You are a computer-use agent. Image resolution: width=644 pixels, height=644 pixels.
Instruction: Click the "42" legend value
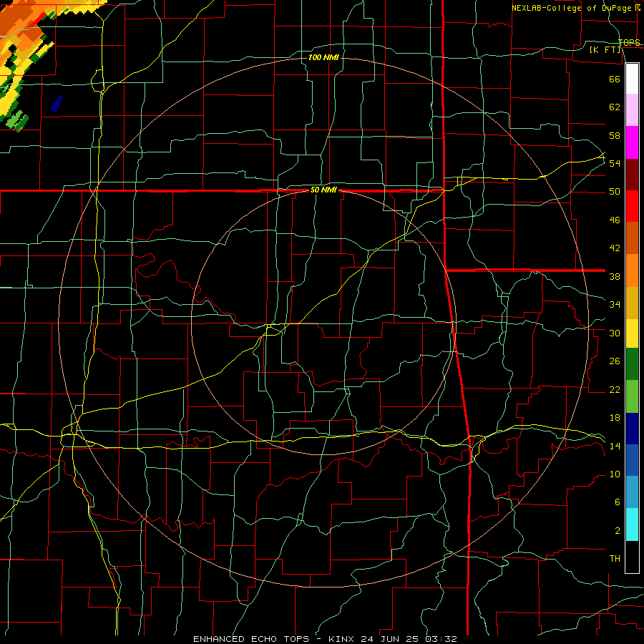(x=615, y=248)
